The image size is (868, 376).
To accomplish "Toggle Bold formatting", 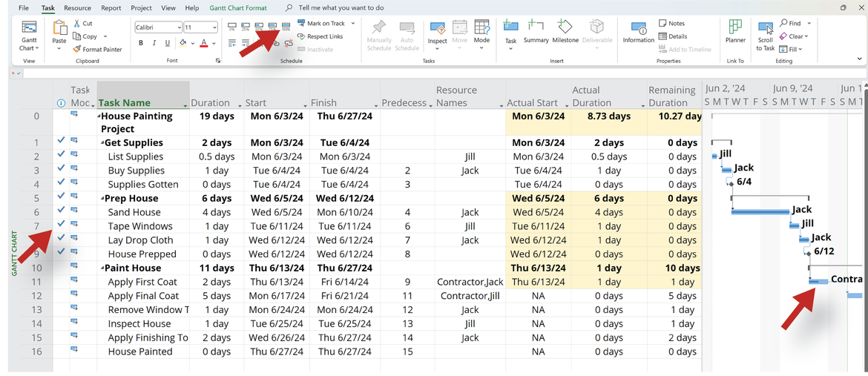I will tap(141, 43).
